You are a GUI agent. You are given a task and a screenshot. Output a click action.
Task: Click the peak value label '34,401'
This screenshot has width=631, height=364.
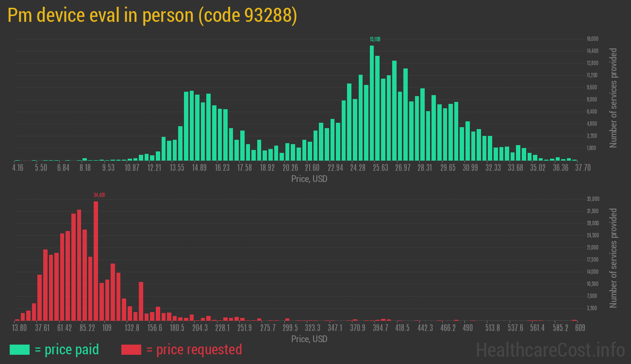100,194
